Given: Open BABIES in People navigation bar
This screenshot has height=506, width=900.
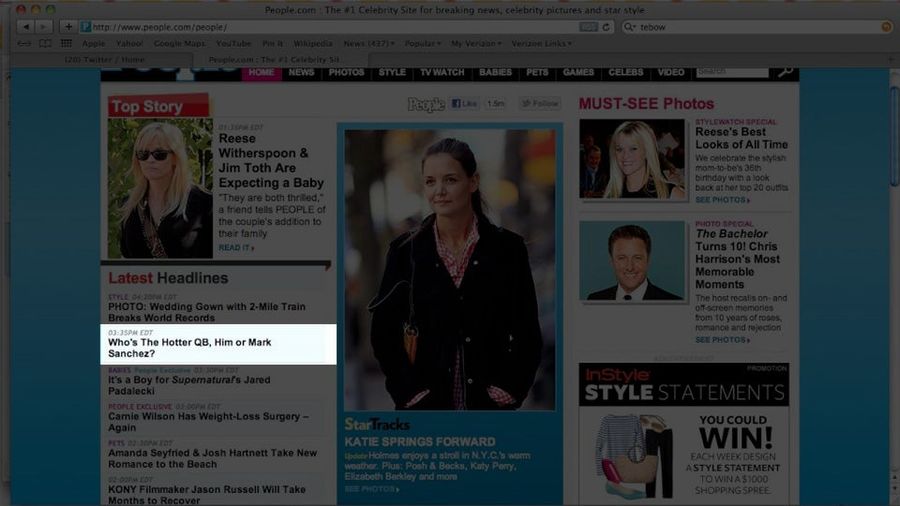Looking at the screenshot, I should (495, 72).
